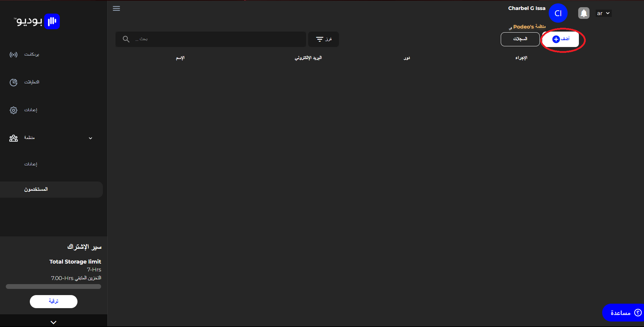Click the السجلات logs button
Viewport: 644px width, 327px height.
(x=520, y=39)
